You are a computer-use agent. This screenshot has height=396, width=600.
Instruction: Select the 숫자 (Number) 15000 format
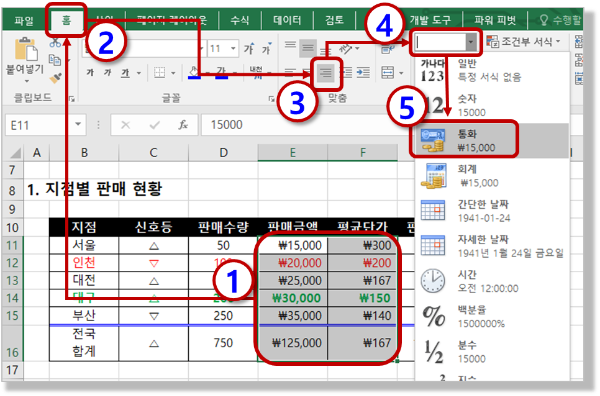[492, 105]
